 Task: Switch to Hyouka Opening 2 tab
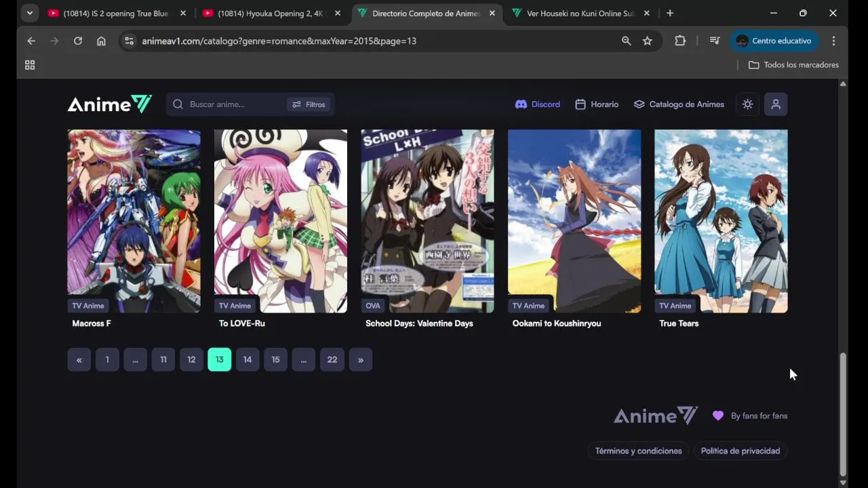(x=271, y=14)
